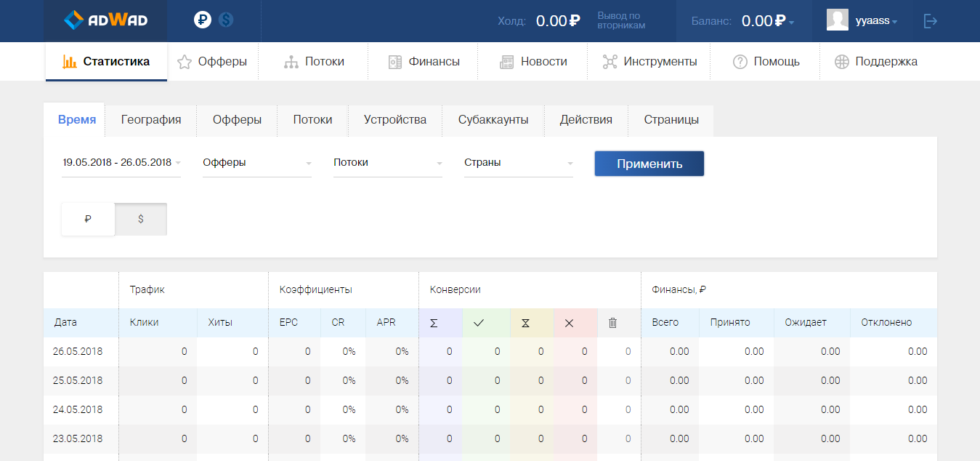Image resolution: width=980 pixels, height=461 pixels.
Task: Switch to ruble currency icon in header
Action: pos(203,20)
